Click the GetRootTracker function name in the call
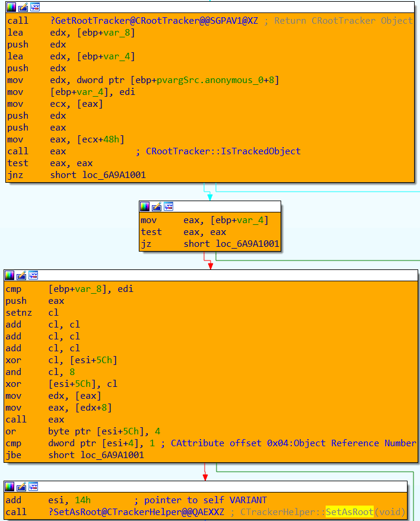Viewport: 420px width, 521px height. [x=154, y=21]
